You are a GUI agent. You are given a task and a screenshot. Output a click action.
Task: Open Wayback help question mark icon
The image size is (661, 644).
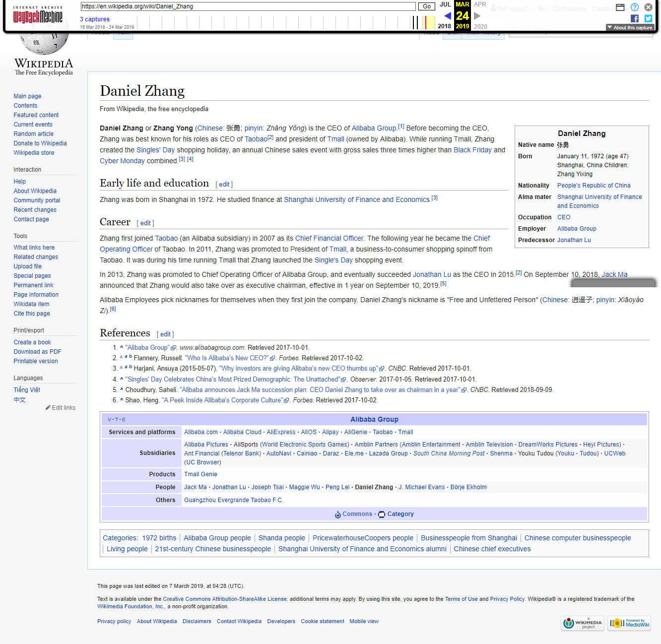point(635,7)
